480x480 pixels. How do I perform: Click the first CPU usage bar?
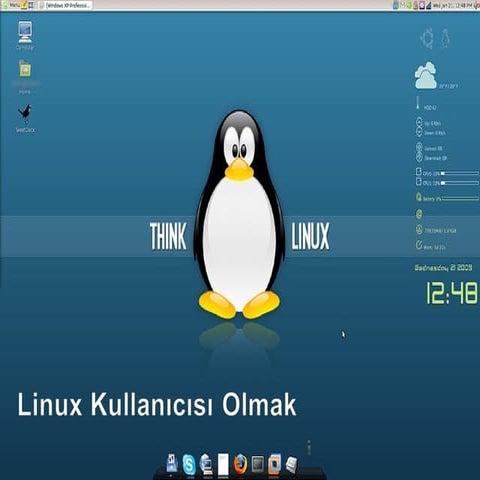pos(460,173)
